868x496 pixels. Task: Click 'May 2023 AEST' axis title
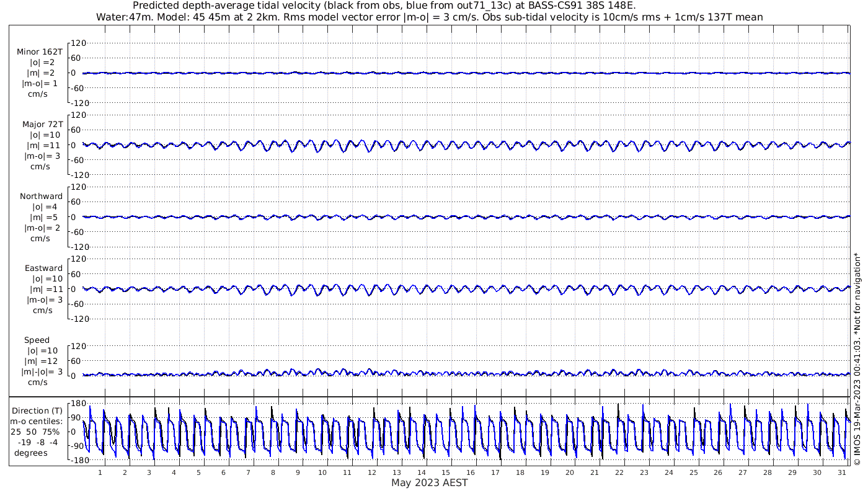[429, 483]
